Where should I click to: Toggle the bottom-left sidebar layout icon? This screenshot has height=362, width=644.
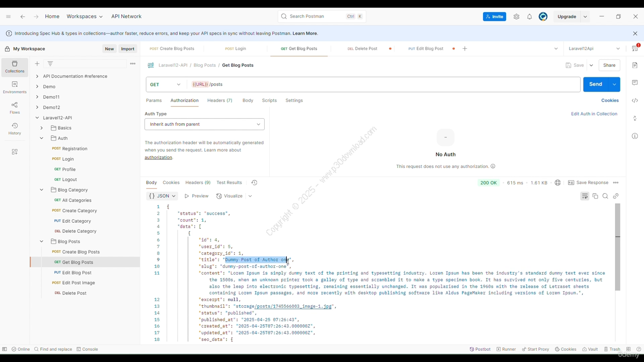pyautogui.click(x=5, y=349)
